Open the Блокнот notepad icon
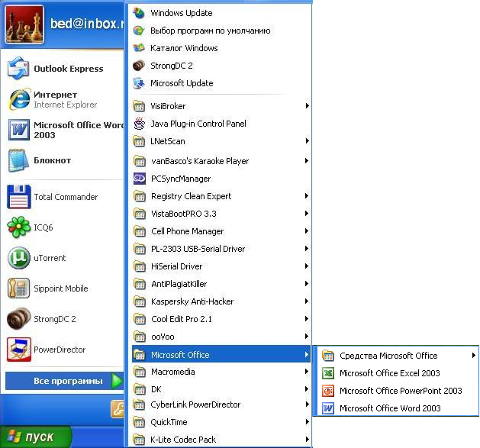480x448 pixels. 17,160
